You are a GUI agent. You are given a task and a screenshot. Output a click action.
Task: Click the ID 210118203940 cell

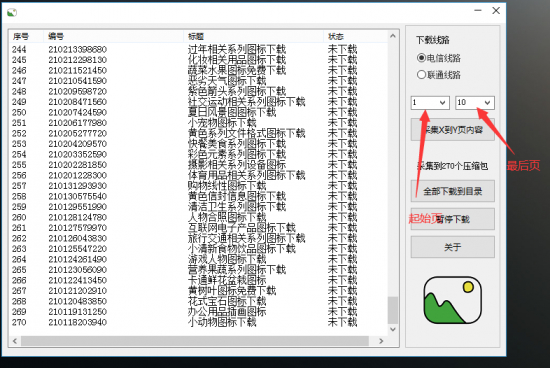pos(78,322)
